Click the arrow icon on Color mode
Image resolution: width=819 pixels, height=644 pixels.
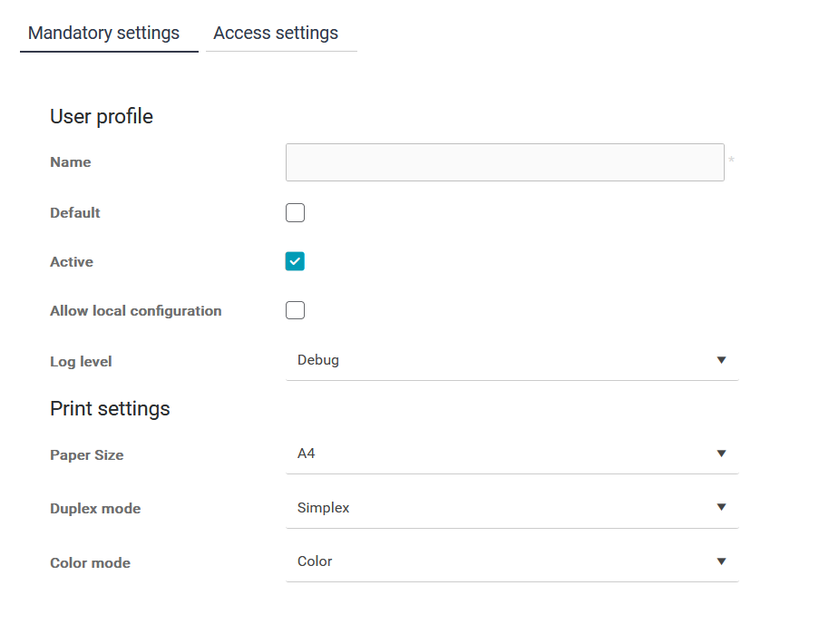tap(721, 561)
